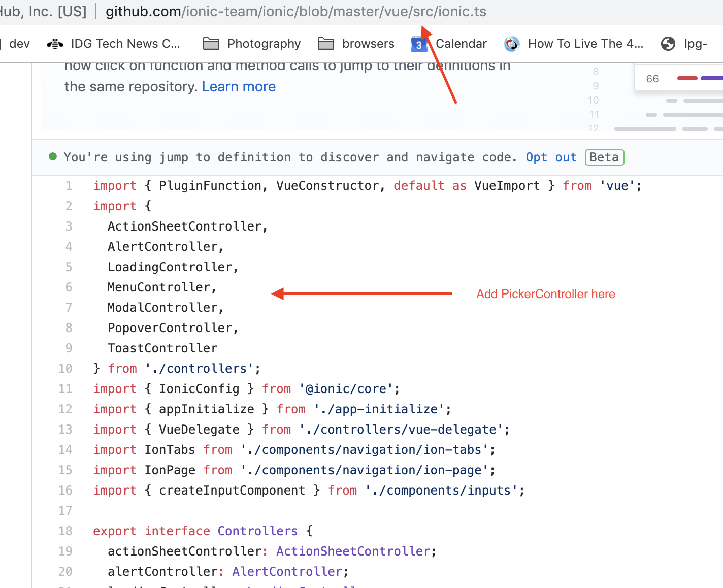Click the globe icon next to lpg- bookmark
Image resolution: width=723 pixels, height=588 pixels.
(x=668, y=44)
